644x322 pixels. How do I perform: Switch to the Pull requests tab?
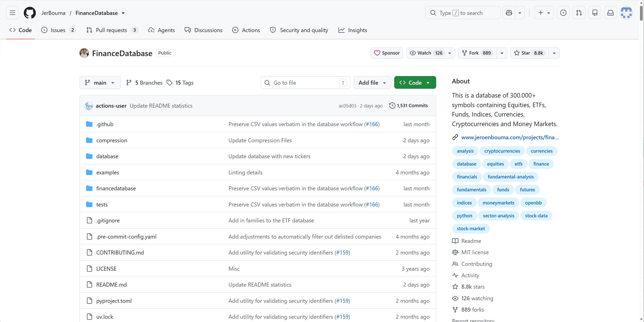click(112, 30)
